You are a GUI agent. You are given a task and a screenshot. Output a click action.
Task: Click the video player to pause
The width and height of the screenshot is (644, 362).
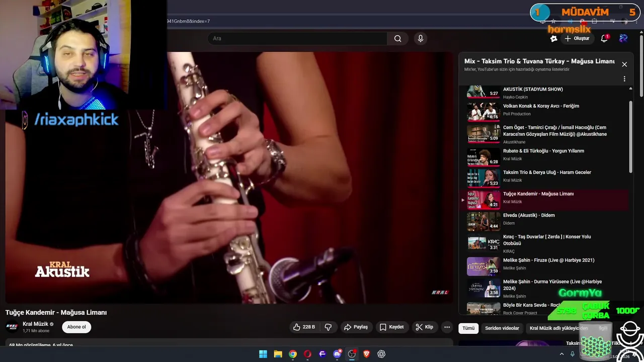(x=229, y=177)
